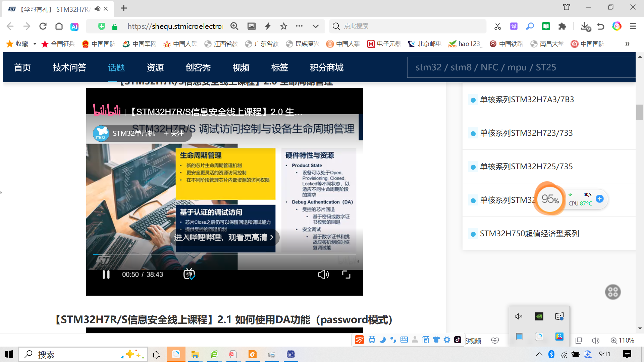Image resolution: width=644 pixels, height=362 pixels.
Task: Click the video volume speaker icon
Action: click(x=323, y=275)
